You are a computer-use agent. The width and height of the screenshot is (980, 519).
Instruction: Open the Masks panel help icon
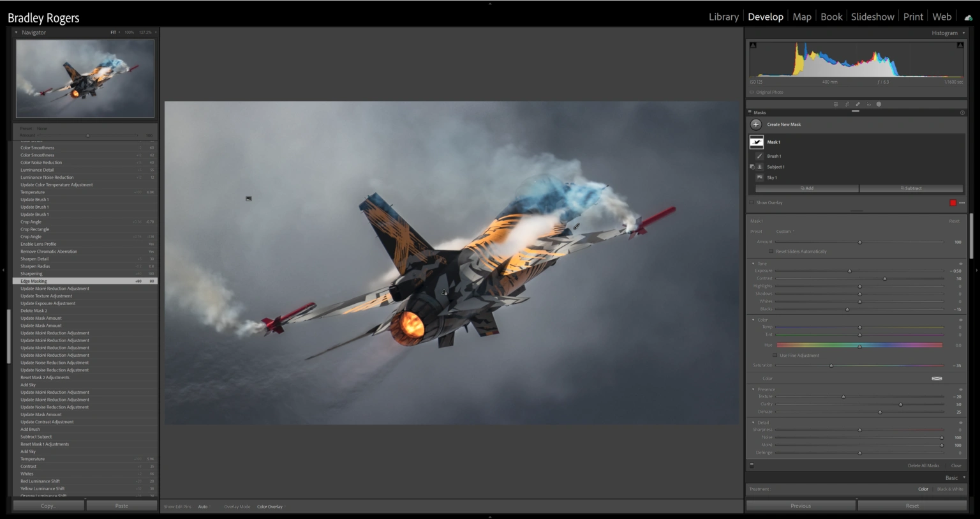962,112
